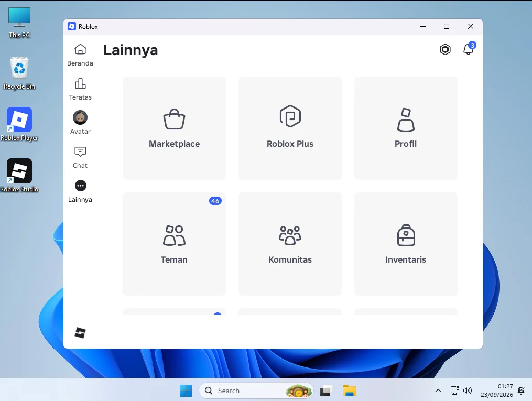This screenshot has height=401, width=532.
Task: Open notifications bell with 3 badge
Action: click(469, 49)
